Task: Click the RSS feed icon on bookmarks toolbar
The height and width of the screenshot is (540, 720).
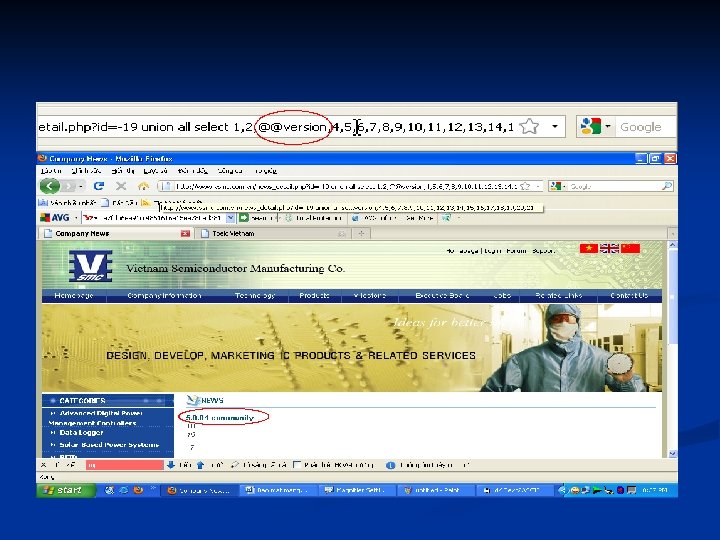Action: pyautogui.click(x=146, y=202)
